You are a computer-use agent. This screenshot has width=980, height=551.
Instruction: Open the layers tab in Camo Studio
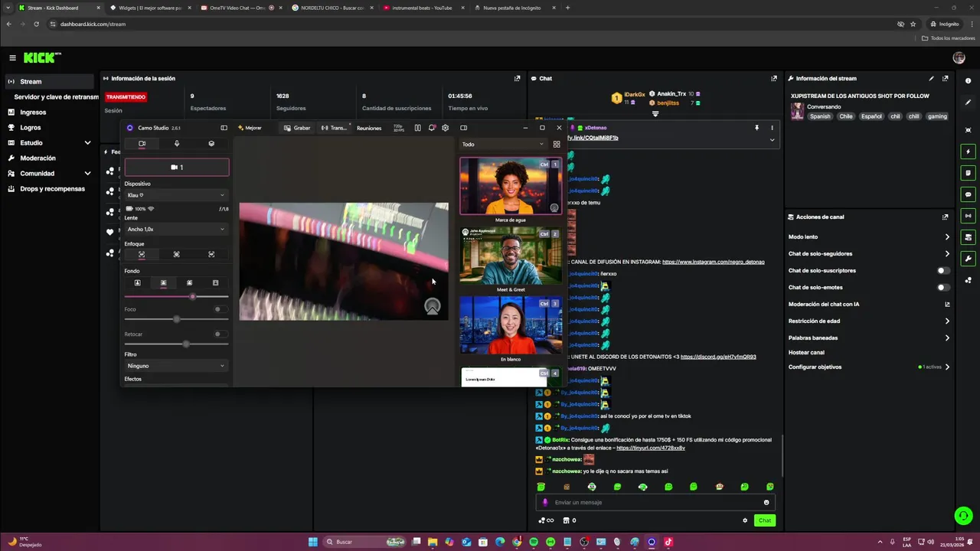(211, 144)
